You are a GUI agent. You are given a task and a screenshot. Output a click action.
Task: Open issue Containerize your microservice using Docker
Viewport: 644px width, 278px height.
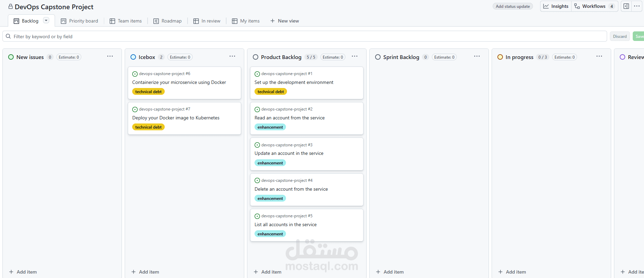[x=179, y=82]
